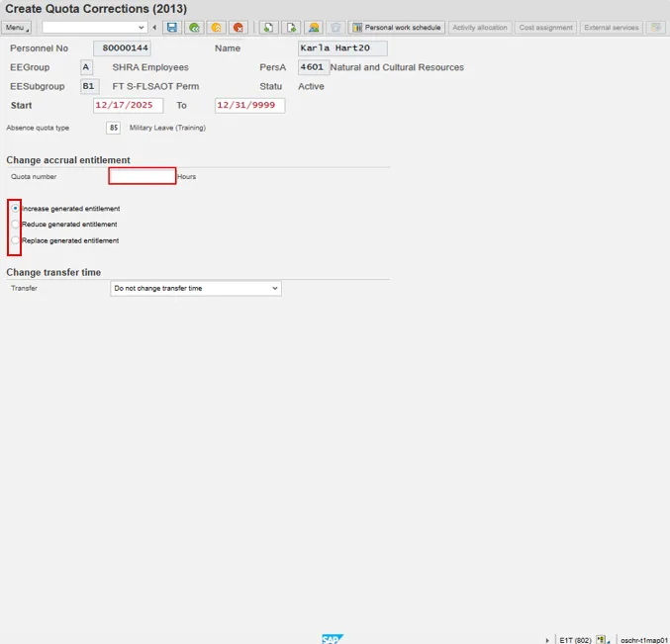
Task: Select Reduce generated entitlement
Action: (16, 225)
